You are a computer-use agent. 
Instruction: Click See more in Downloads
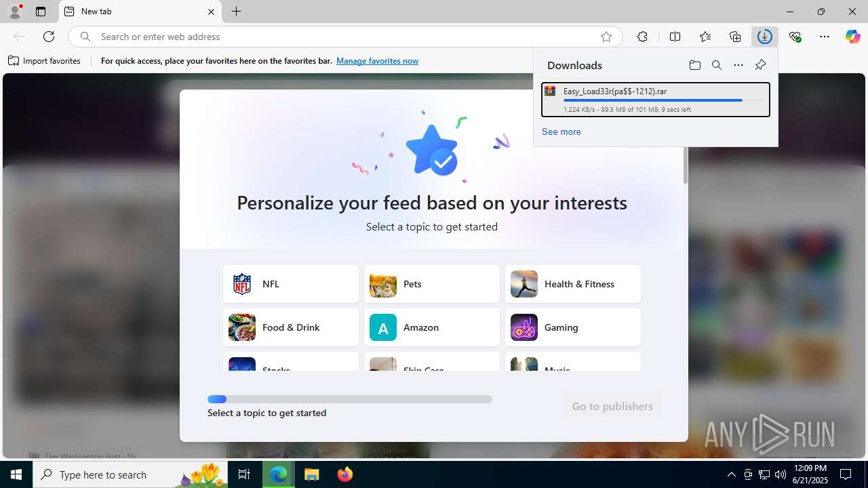click(x=561, y=131)
